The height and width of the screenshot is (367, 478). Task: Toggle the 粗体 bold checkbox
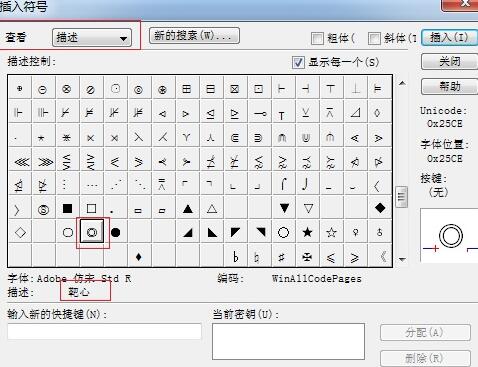(317, 38)
